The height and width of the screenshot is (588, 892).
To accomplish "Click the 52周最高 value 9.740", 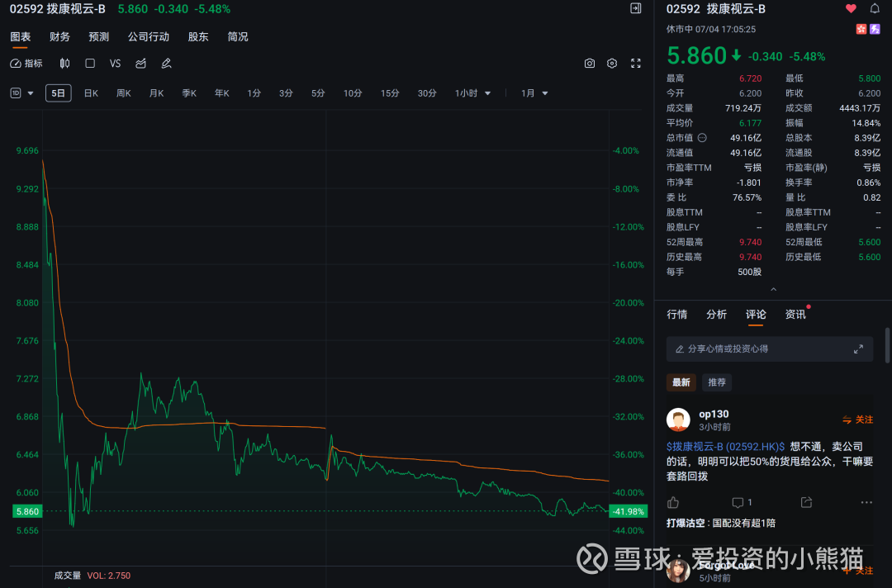I will 750,242.
